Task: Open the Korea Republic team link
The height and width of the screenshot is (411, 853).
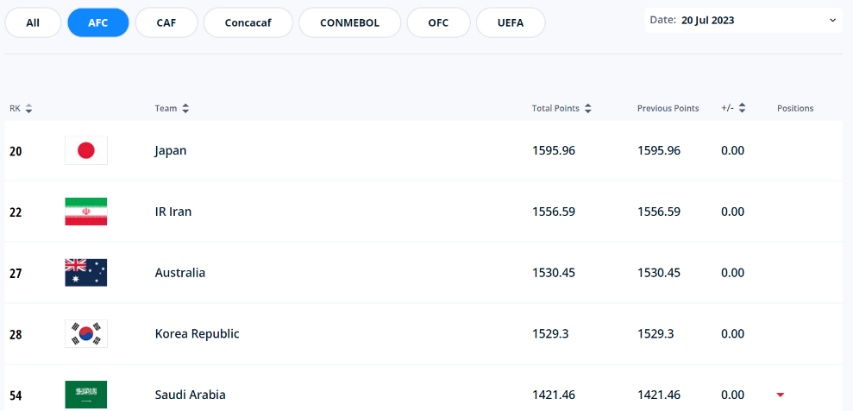Action: 197,334
